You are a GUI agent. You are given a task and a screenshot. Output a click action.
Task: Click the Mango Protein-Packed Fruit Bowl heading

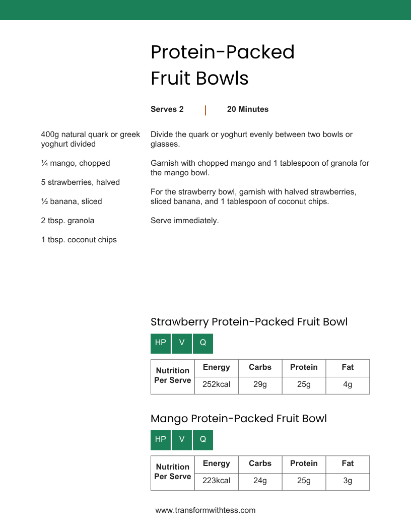[239, 419]
